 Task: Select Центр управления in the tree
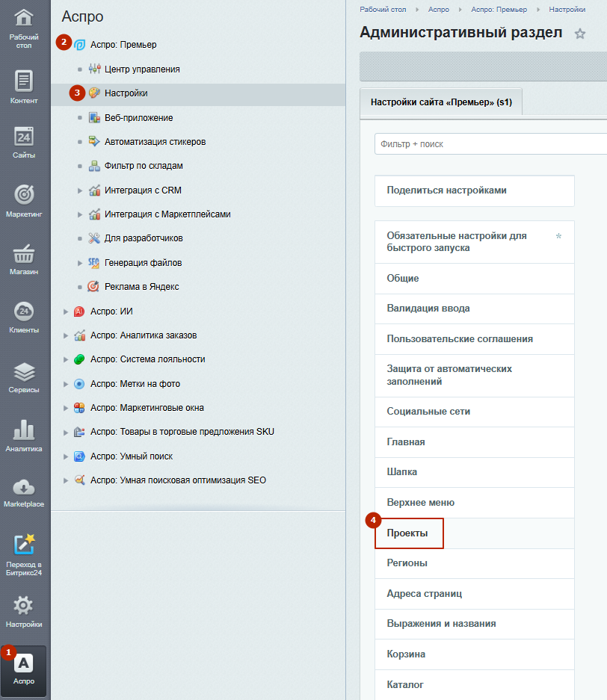142,69
